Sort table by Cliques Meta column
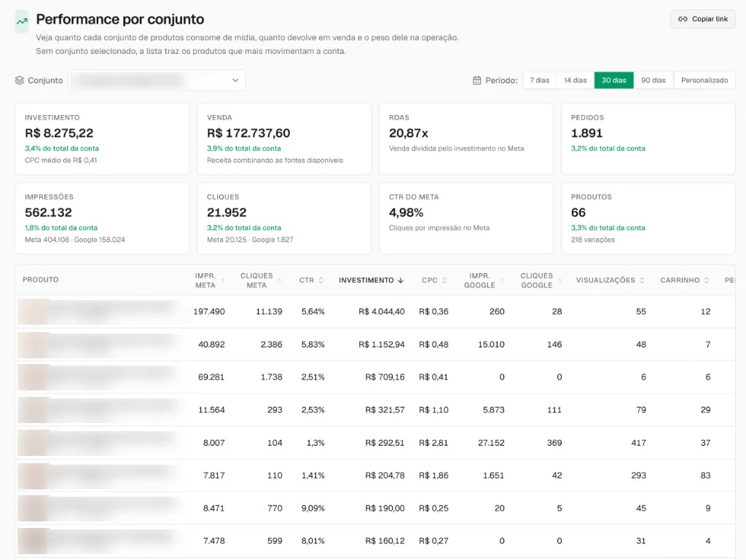 [260, 280]
